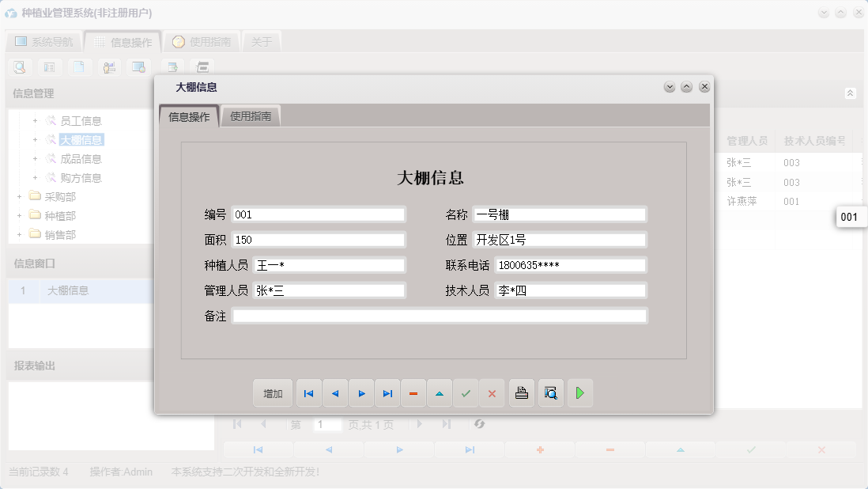
Task: Print the record using the printer icon
Action: coord(521,392)
